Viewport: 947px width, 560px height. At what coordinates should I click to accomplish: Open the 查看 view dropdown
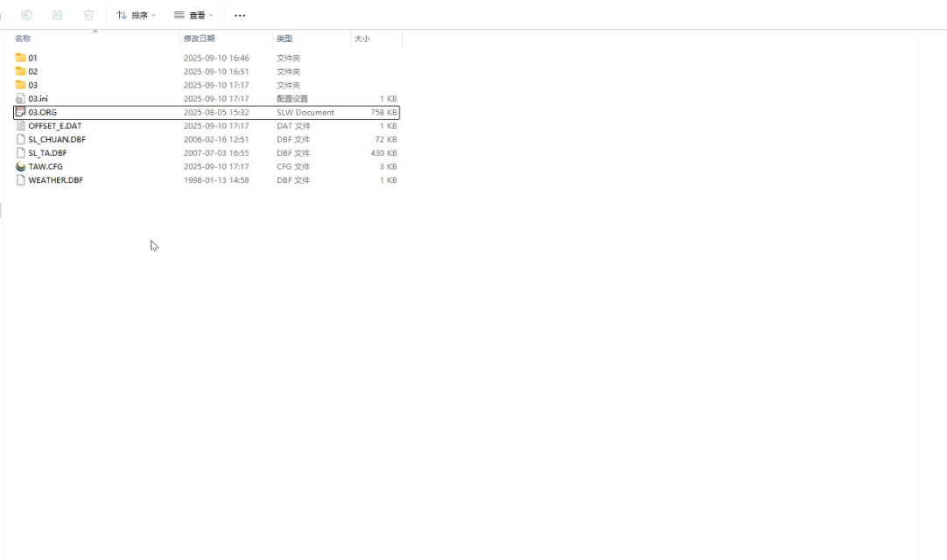click(x=193, y=15)
